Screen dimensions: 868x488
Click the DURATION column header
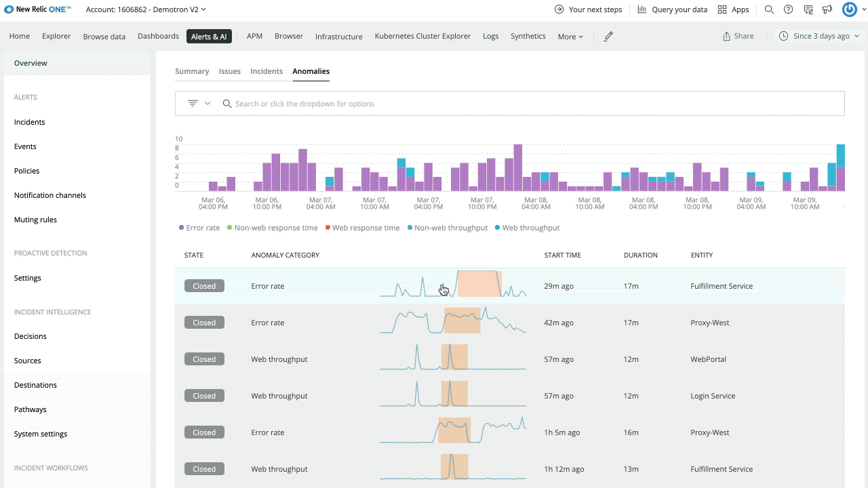click(641, 256)
